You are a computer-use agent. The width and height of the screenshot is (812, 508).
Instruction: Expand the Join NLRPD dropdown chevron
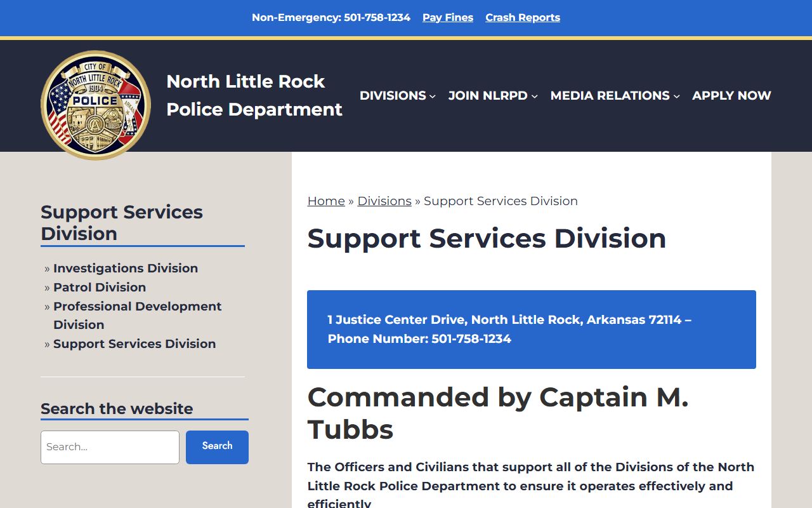[x=535, y=97]
